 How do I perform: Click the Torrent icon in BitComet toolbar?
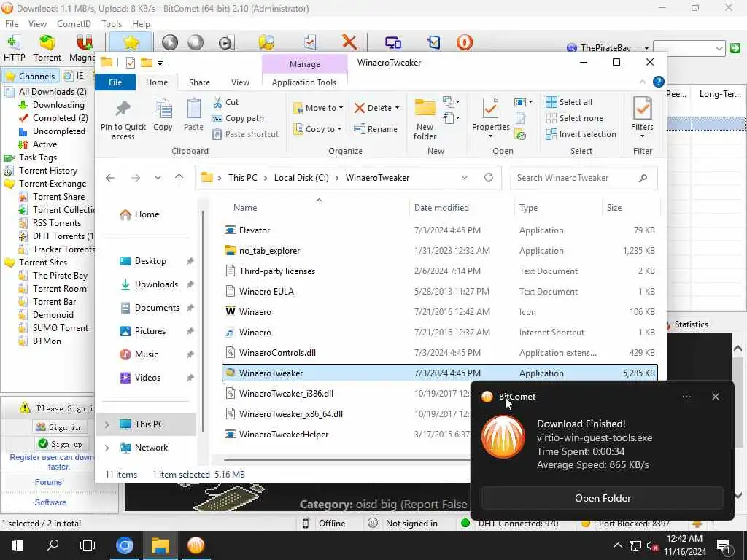47,47
